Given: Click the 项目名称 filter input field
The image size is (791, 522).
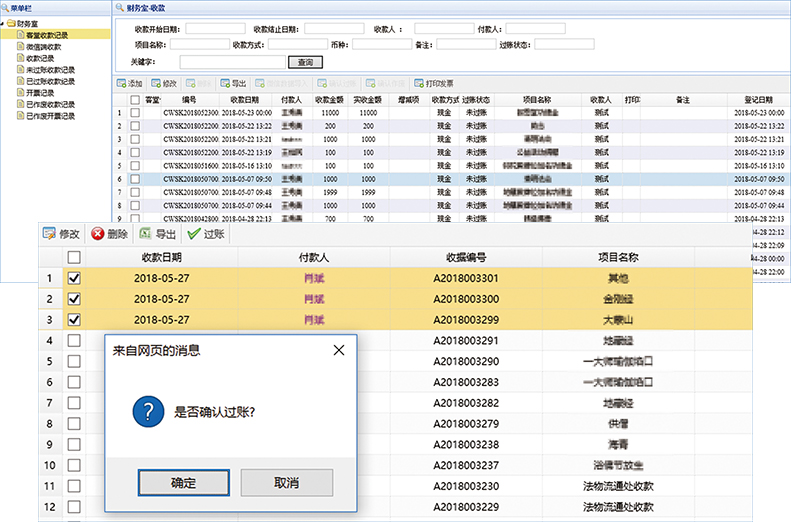Looking at the screenshot, I should [x=200, y=44].
